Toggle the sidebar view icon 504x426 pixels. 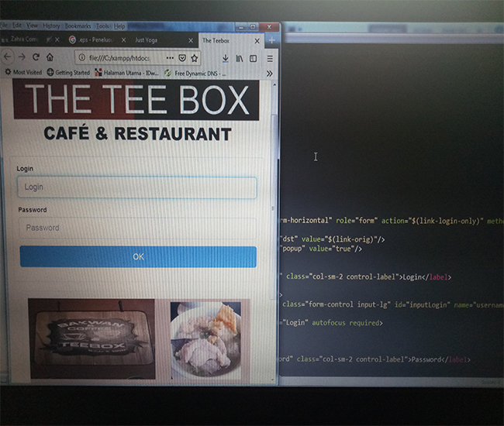pos(253,58)
